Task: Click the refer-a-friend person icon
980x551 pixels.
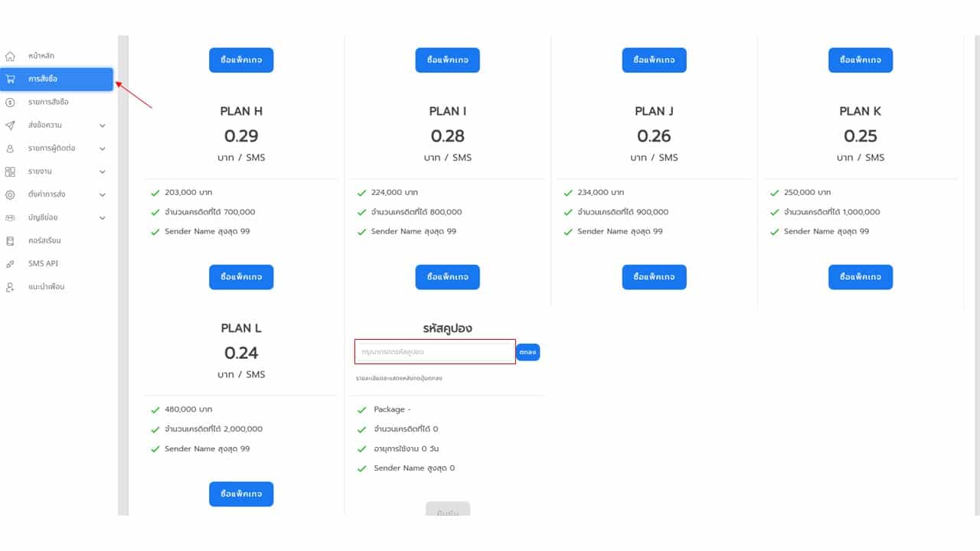Action: 10,287
